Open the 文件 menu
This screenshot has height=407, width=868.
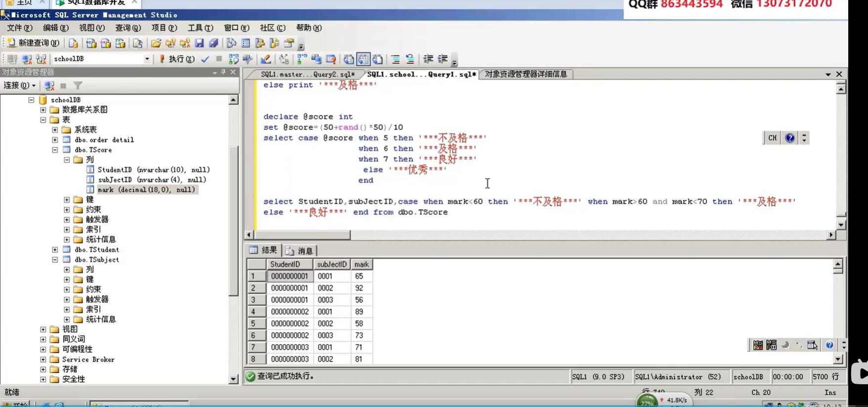coord(19,28)
